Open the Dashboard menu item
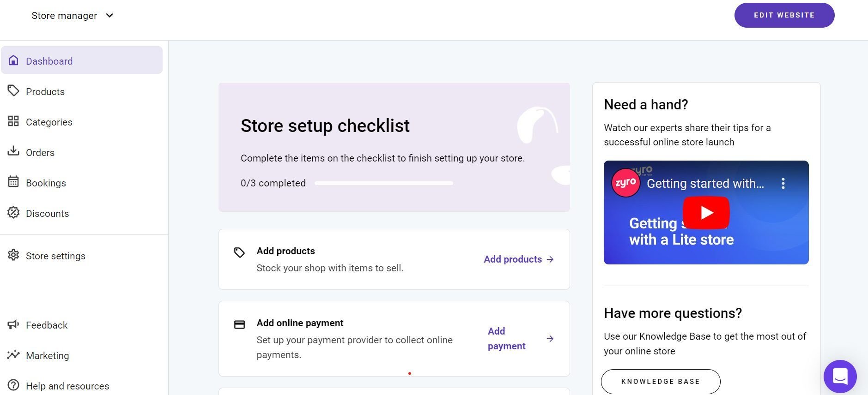The height and width of the screenshot is (395, 868). pos(82,60)
